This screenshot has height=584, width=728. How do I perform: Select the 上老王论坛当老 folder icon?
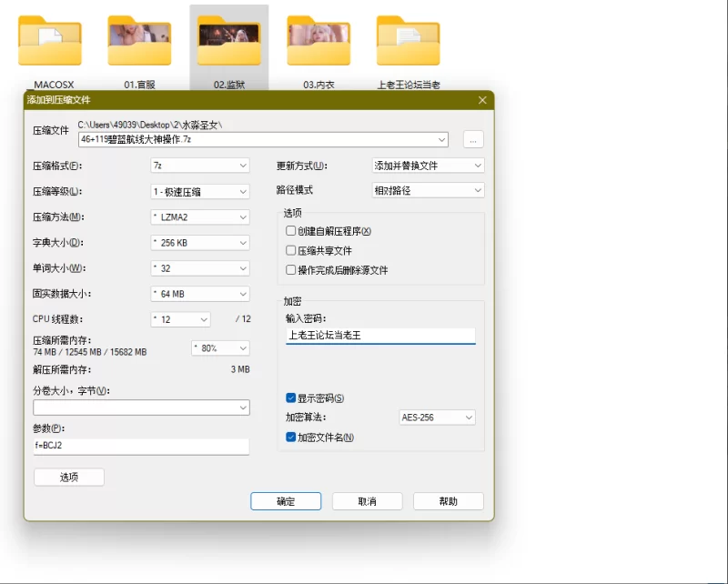(x=408, y=41)
